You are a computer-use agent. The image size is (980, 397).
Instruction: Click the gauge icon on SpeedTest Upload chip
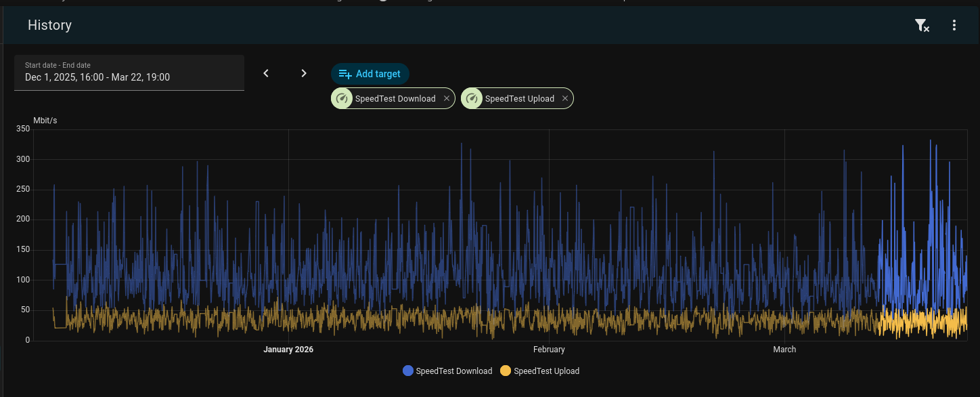472,98
